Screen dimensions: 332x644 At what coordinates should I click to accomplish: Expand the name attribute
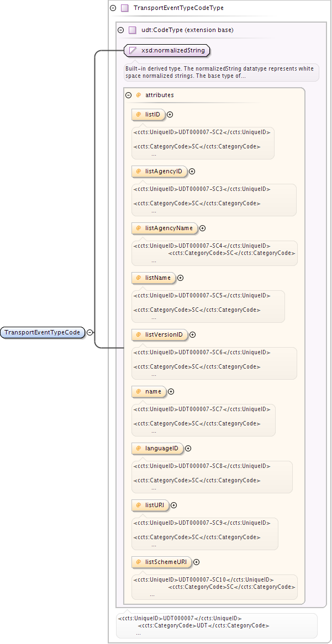(171, 392)
